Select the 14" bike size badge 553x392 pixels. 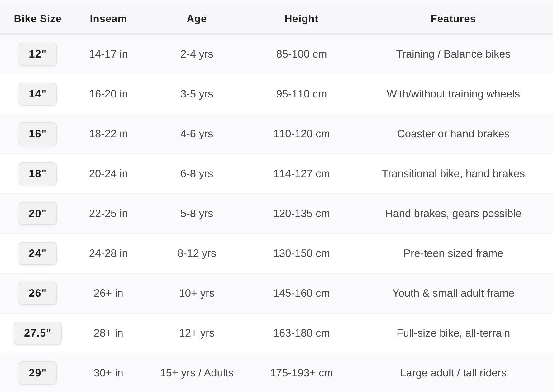(38, 94)
